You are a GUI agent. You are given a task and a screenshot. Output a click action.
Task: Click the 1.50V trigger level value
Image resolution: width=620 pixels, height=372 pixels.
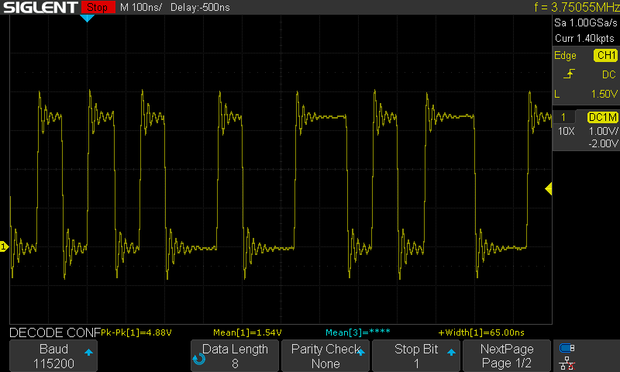pos(604,94)
